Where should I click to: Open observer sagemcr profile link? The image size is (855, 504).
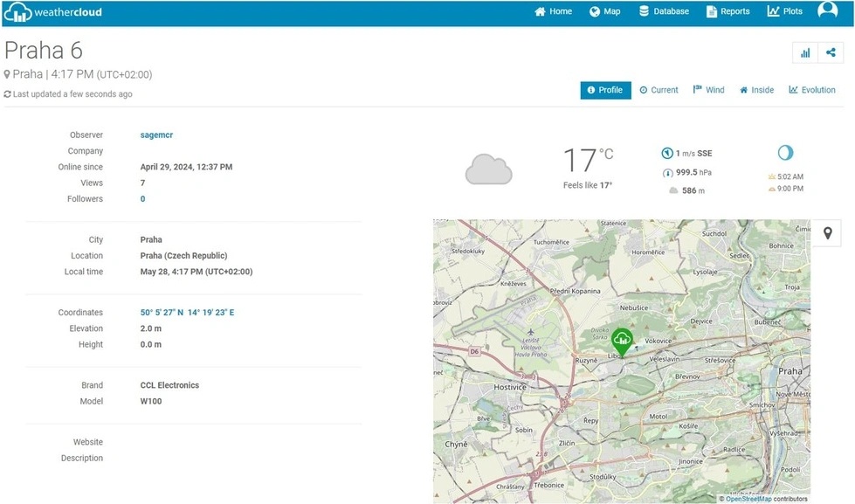(x=156, y=135)
